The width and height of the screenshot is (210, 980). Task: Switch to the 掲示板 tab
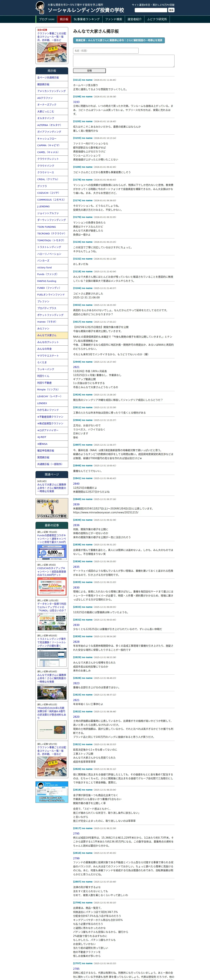[x=64, y=19]
